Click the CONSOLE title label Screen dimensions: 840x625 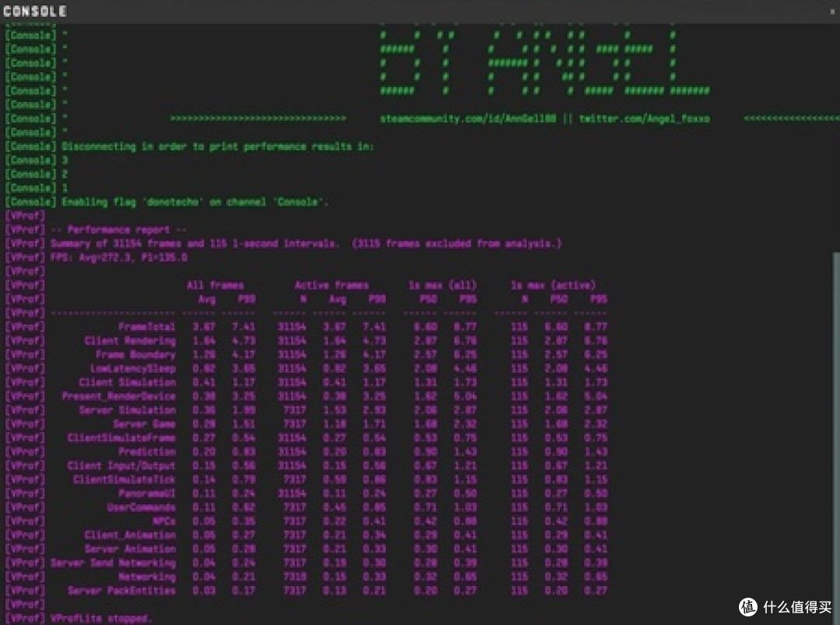35,11
